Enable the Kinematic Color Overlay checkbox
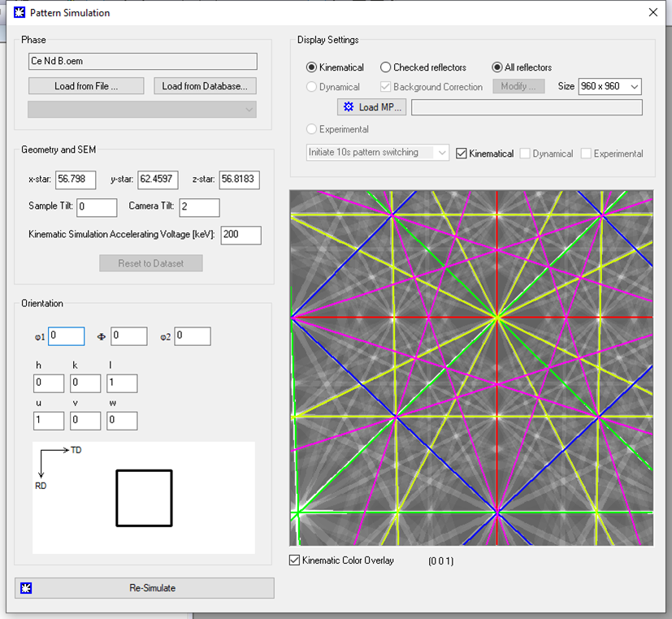The height and width of the screenshot is (619, 672). [293, 560]
